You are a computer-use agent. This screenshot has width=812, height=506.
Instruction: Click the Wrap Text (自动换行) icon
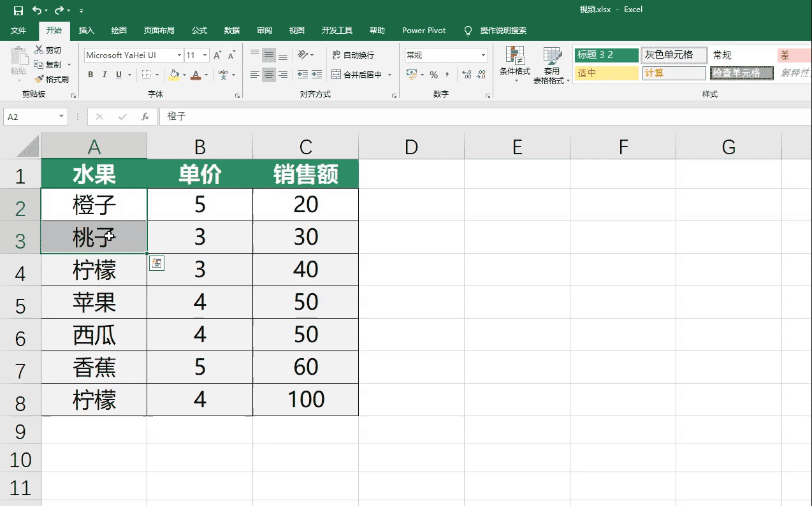(x=347, y=56)
